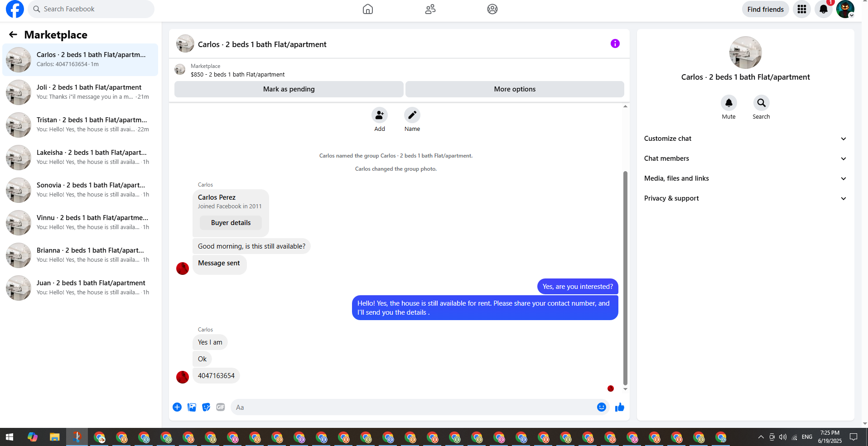Viewport: 868px width, 446px height.
Task: Open the Groups tab icon
Action: 492,9
